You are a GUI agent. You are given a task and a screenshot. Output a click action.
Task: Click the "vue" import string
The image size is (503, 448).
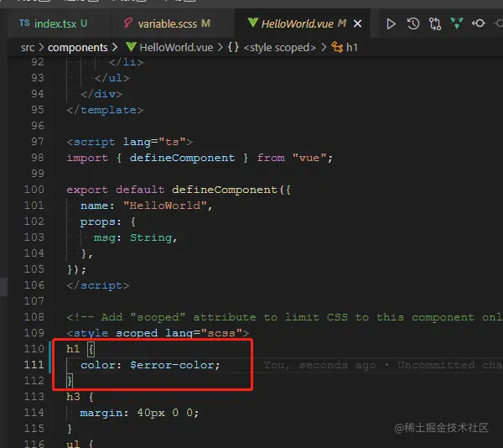coord(309,158)
